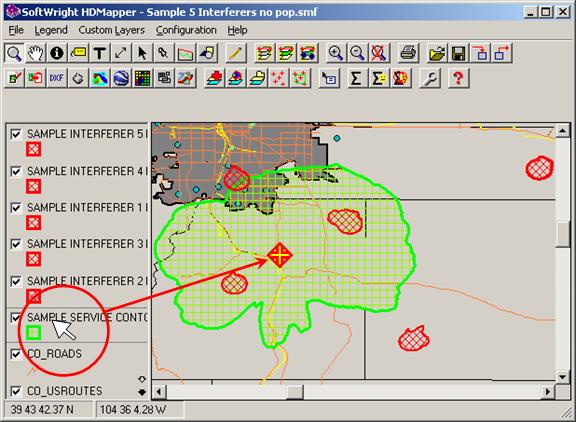Click the colored grid palette icon
Screen dimensions: 576x422
click(142, 78)
